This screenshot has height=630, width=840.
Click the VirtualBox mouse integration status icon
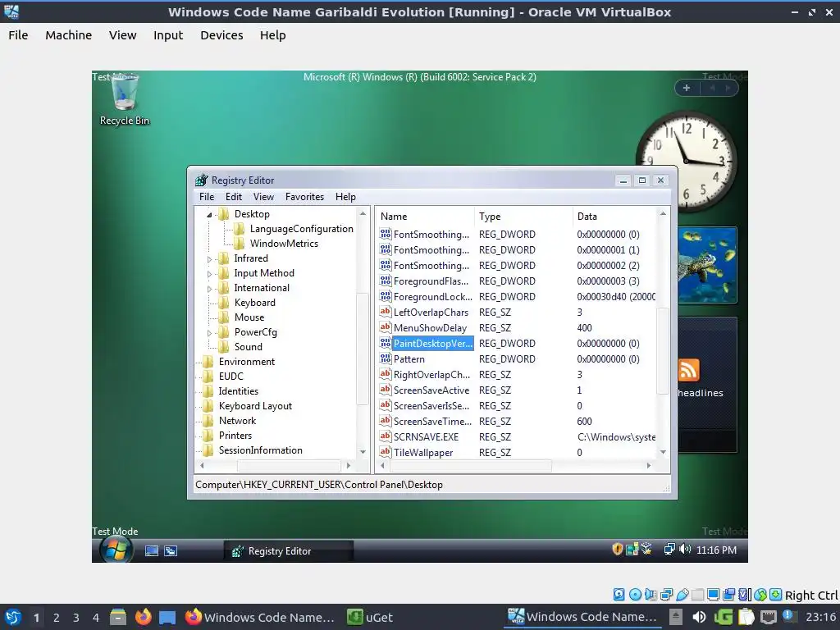[760, 595]
